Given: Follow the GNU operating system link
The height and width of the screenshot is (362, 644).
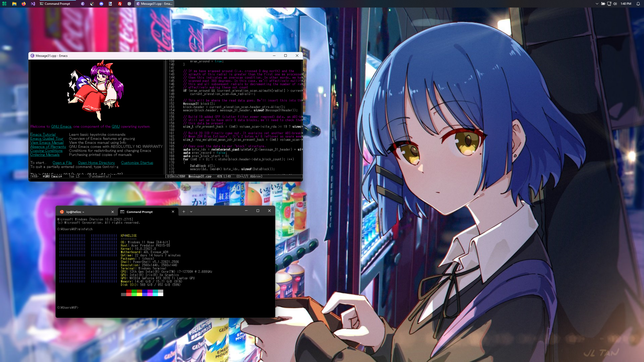Looking at the screenshot, I should pyautogui.click(x=116, y=126).
